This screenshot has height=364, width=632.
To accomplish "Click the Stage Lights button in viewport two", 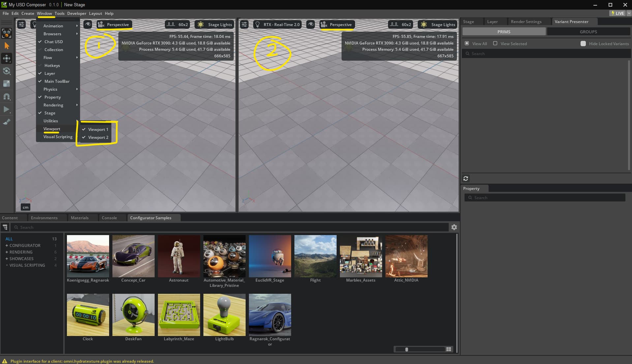I will click(x=437, y=24).
